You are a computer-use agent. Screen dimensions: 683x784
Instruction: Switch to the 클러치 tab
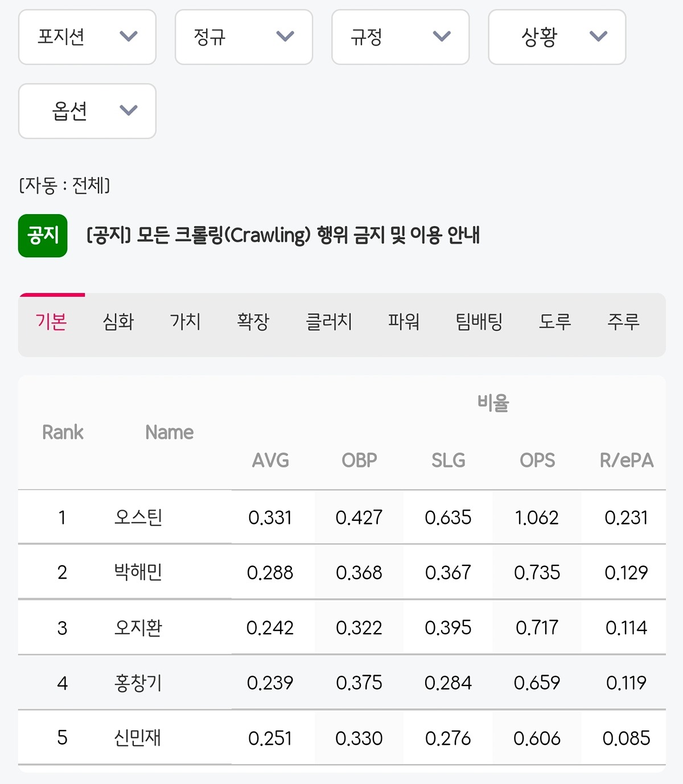click(329, 322)
